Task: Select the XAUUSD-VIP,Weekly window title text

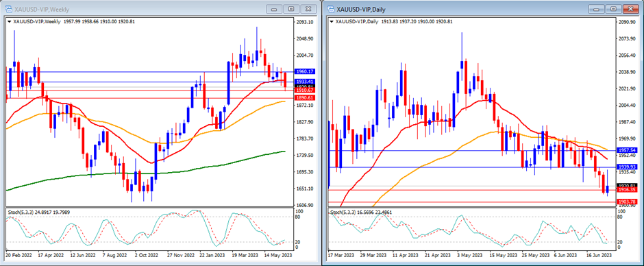Action: (42, 9)
